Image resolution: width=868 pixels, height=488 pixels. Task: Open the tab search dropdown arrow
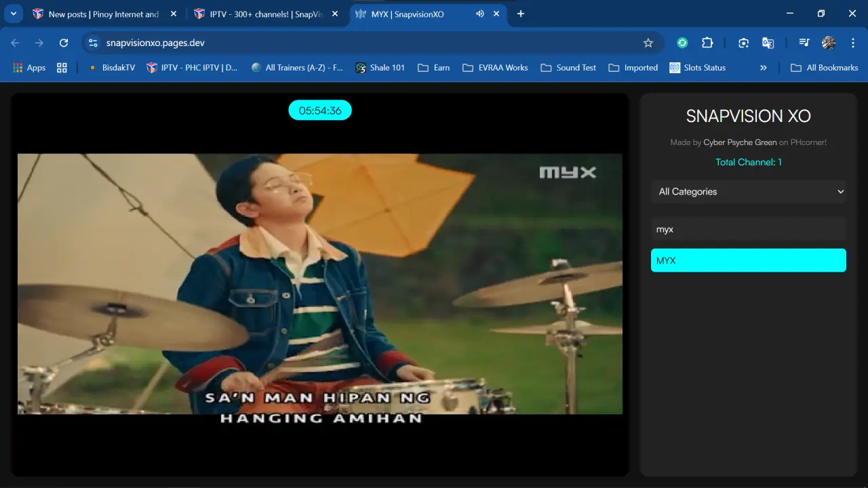pyautogui.click(x=13, y=14)
